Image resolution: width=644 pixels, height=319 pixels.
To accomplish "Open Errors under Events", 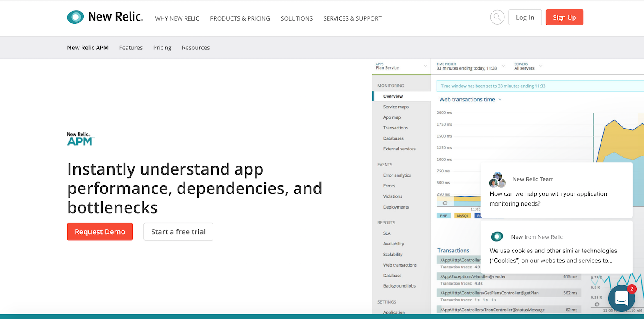I will click(389, 186).
